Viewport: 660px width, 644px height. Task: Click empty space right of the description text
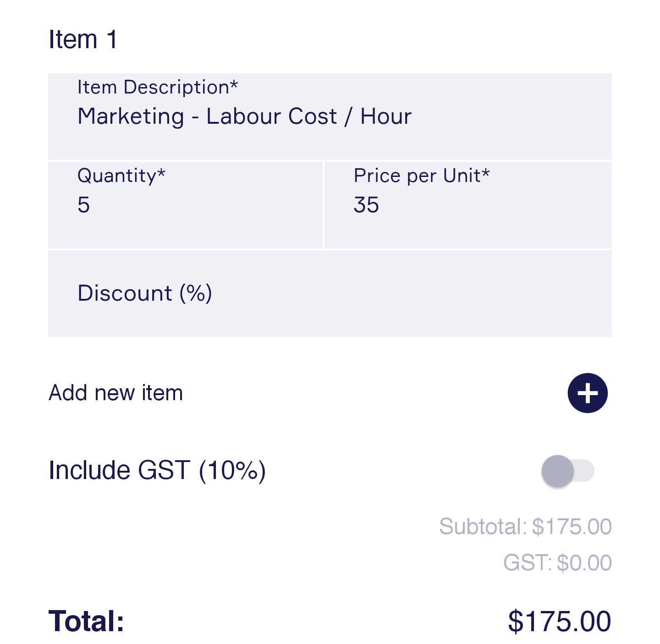pyautogui.click(x=513, y=117)
